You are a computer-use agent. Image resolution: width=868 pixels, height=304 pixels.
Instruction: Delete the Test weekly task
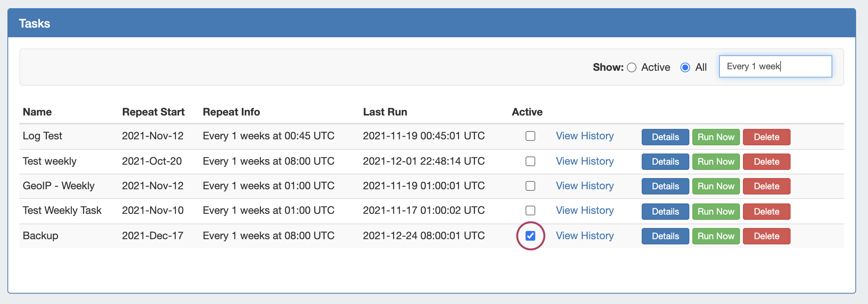(x=766, y=162)
